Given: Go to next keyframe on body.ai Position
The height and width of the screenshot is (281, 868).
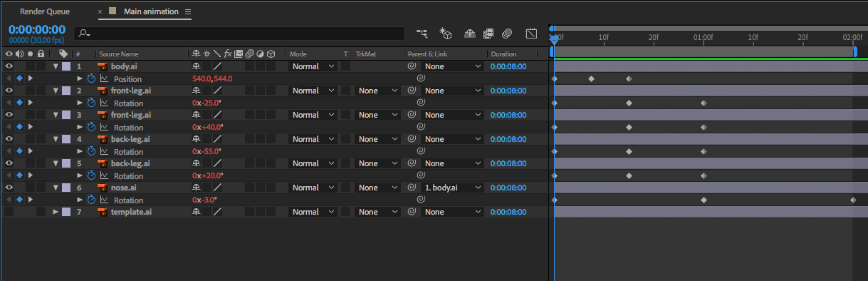Looking at the screenshot, I should tap(30, 78).
